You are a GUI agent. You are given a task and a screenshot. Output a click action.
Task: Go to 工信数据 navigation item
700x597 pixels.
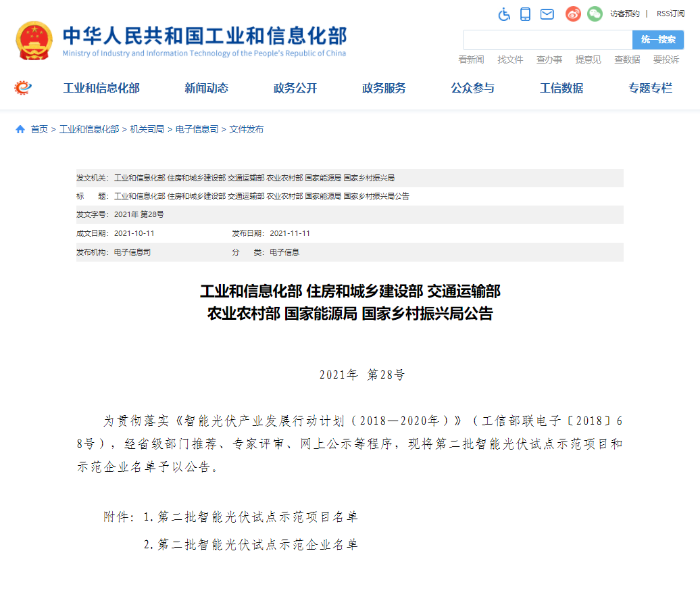(x=561, y=88)
